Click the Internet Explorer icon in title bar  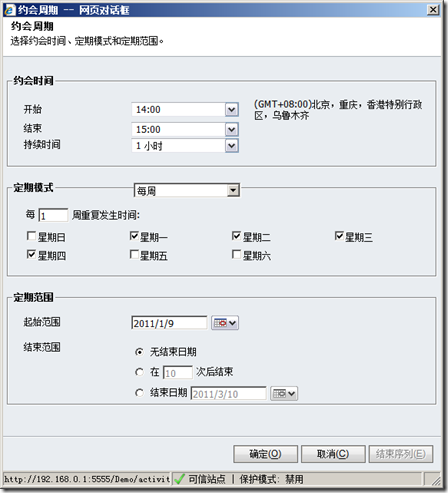tap(10, 10)
